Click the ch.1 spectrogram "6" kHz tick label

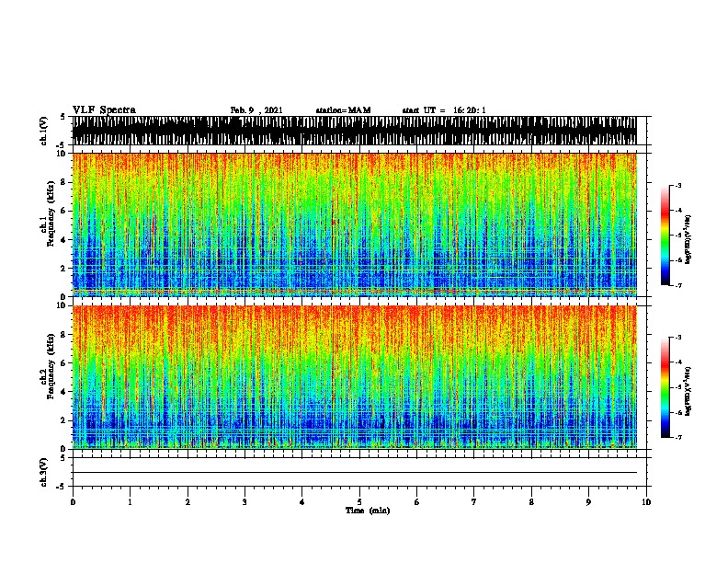coord(64,211)
